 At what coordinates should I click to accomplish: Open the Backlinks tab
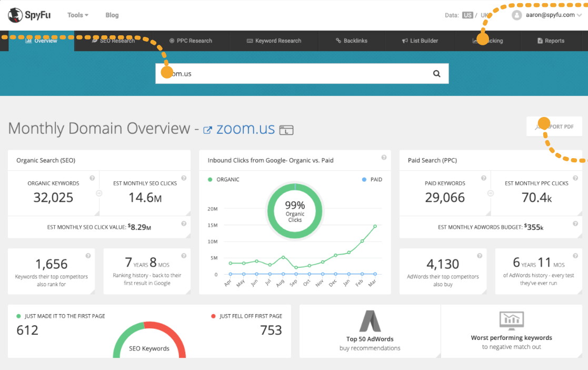(351, 41)
